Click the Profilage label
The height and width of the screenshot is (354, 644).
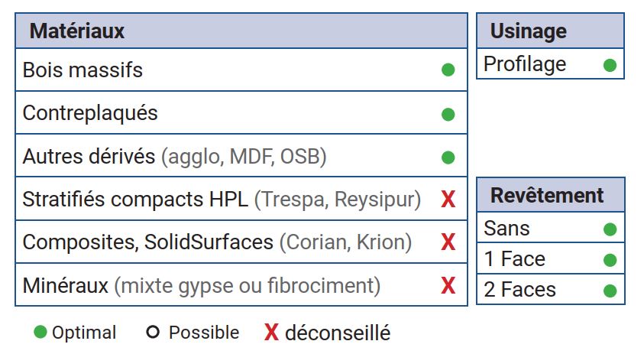coord(525,65)
